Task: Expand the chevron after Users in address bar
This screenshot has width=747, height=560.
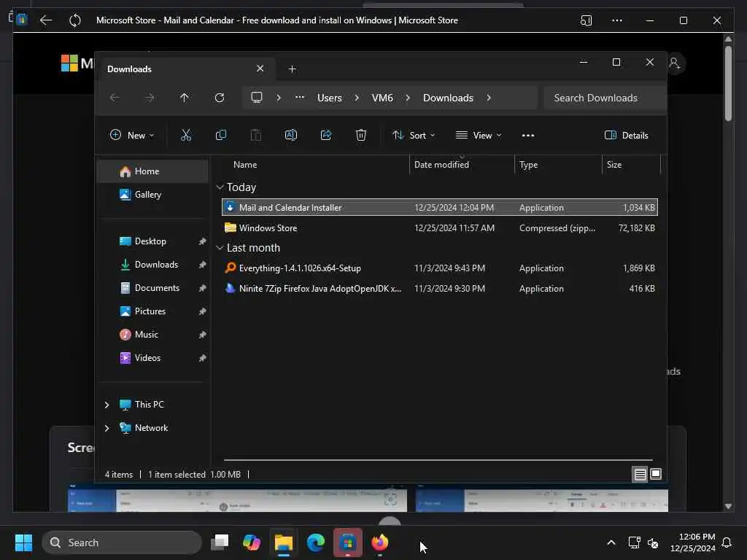Action: (x=356, y=98)
